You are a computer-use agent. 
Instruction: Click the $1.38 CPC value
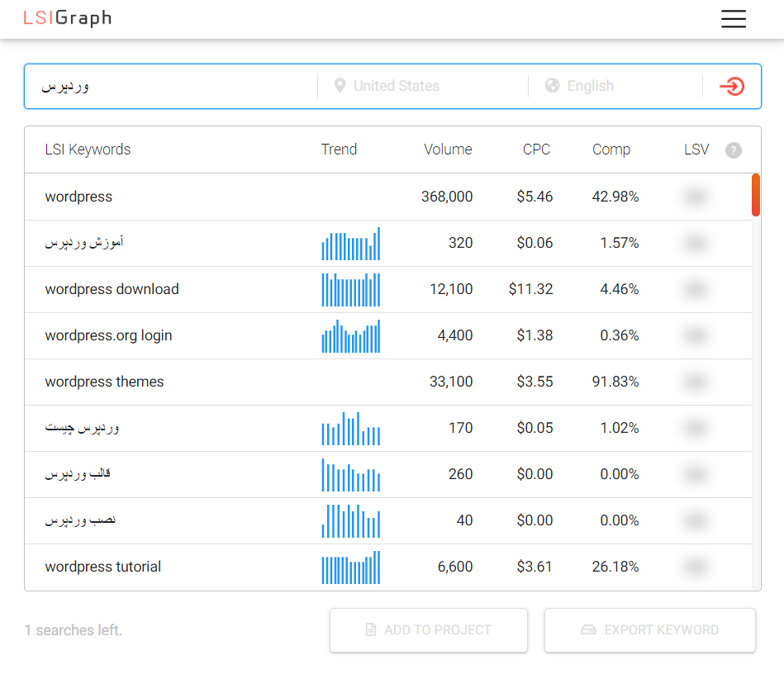[x=535, y=335]
